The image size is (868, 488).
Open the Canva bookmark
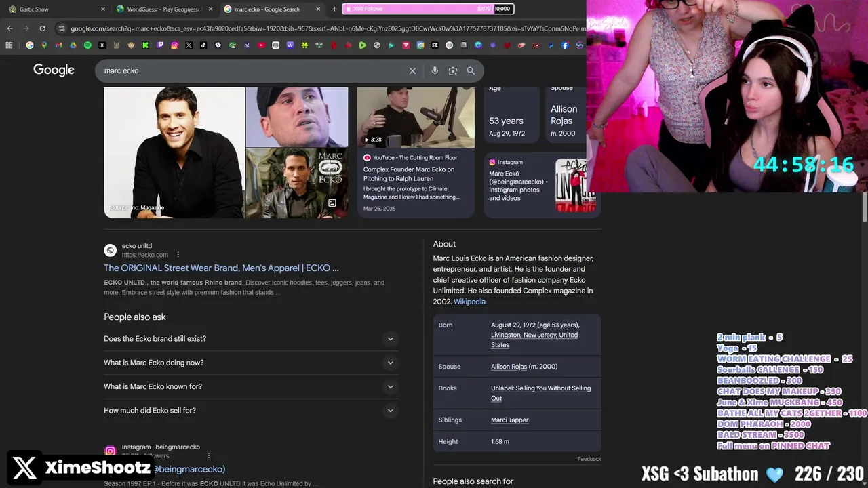click(478, 45)
